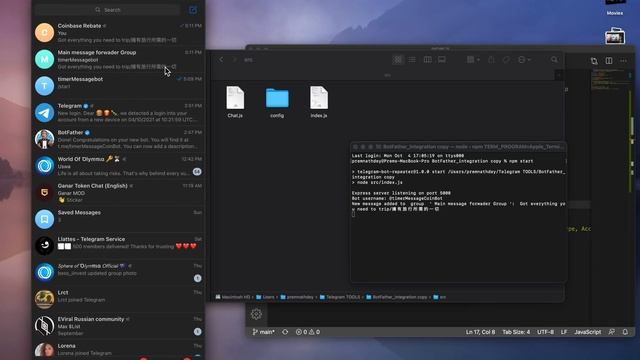The height and width of the screenshot is (360, 640).
Task: Open Saved Messages in Telegram
Action: click(x=118, y=219)
